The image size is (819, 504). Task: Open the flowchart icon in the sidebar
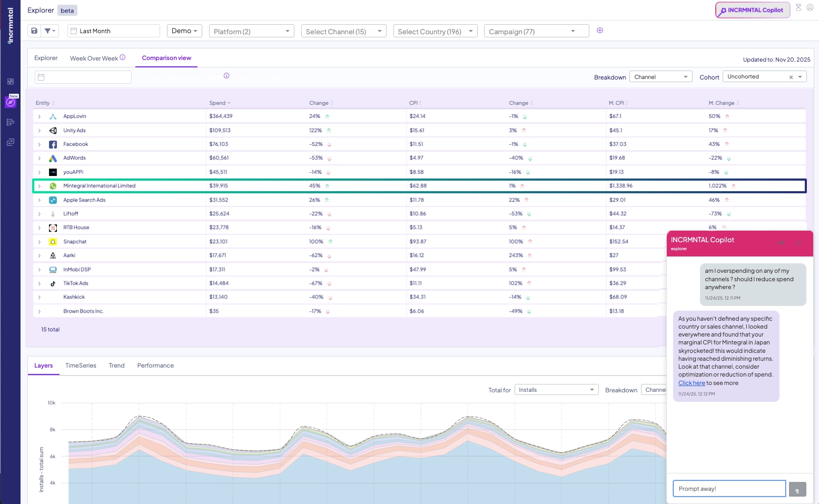(10, 122)
